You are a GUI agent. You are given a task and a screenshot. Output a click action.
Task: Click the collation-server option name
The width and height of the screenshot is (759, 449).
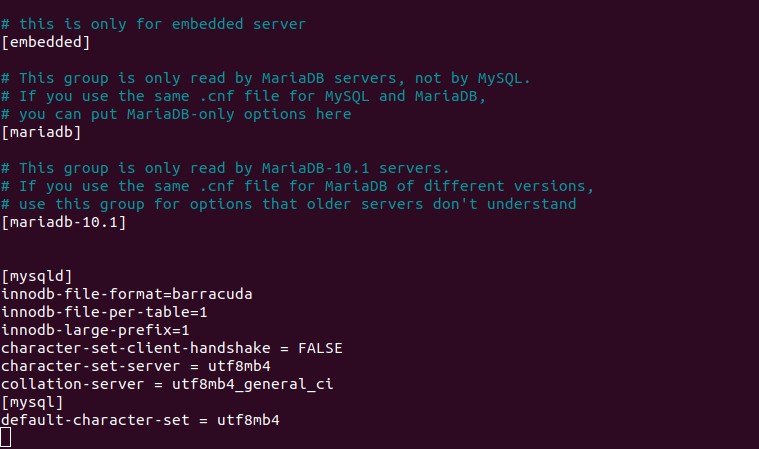tap(73, 384)
